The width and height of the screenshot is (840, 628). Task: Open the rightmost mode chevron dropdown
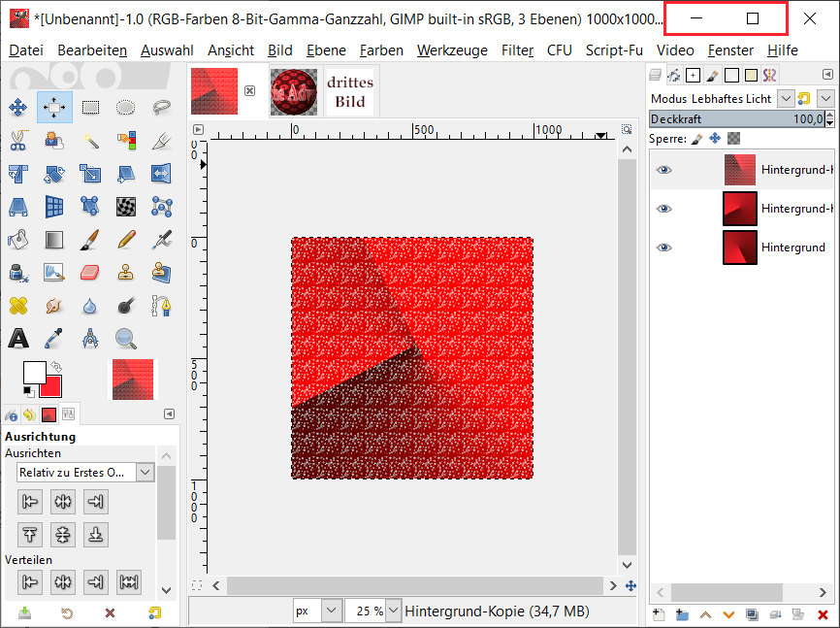825,98
